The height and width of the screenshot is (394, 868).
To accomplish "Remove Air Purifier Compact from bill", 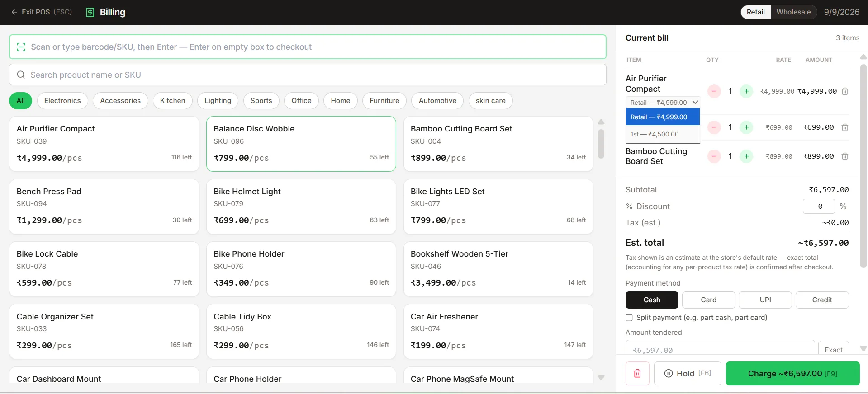I will 844,91.
